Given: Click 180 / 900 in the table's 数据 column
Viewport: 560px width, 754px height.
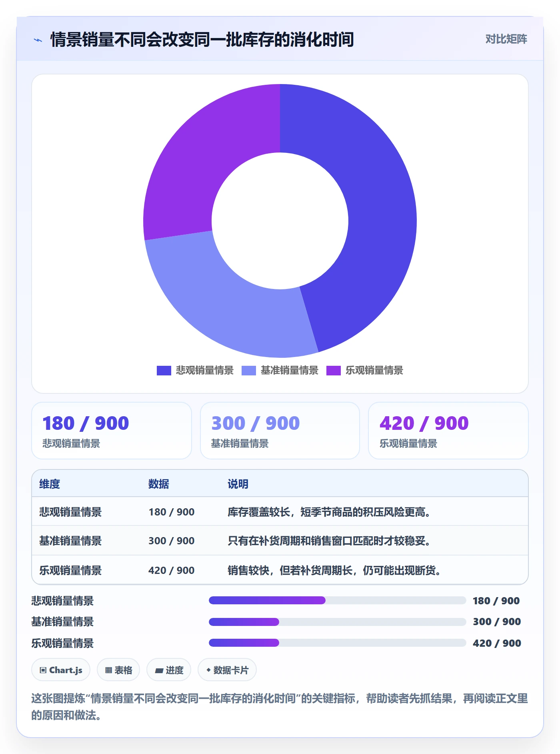Looking at the screenshot, I should [172, 512].
